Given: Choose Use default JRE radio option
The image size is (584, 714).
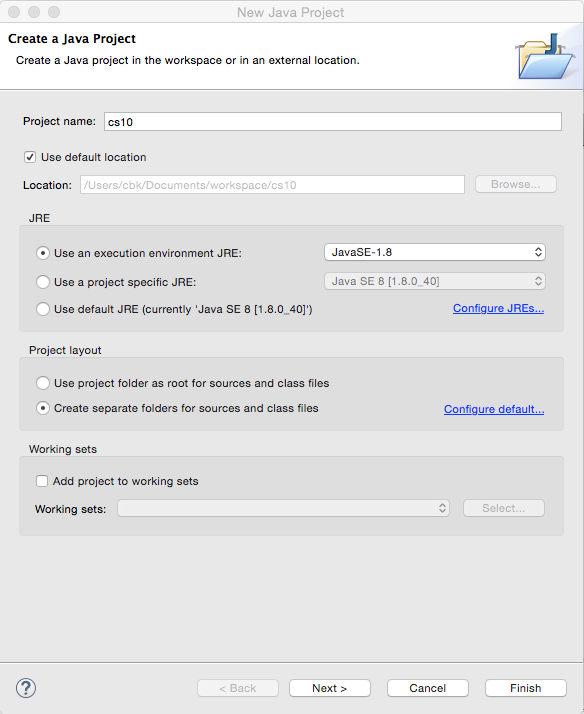Looking at the screenshot, I should (43, 309).
